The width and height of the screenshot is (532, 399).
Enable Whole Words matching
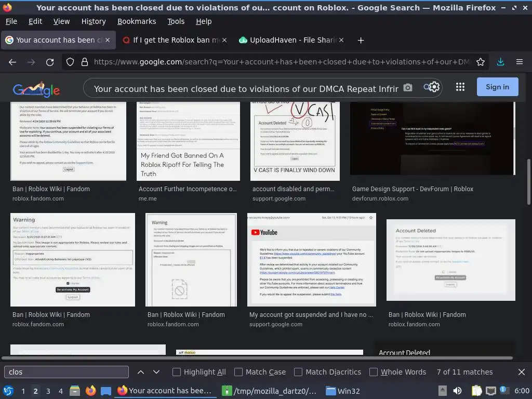click(x=373, y=372)
